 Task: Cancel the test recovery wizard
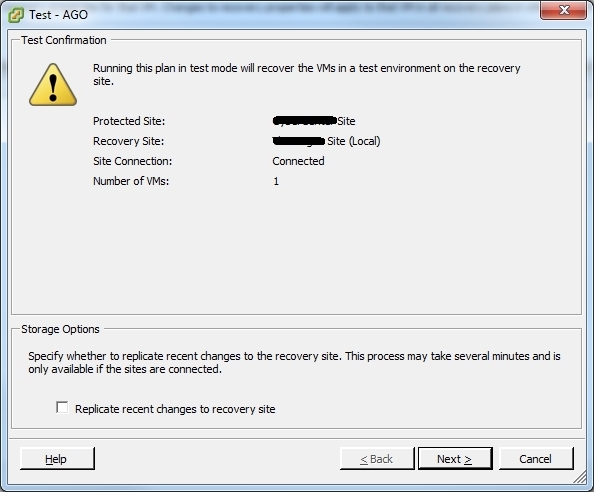tap(536, 459)
